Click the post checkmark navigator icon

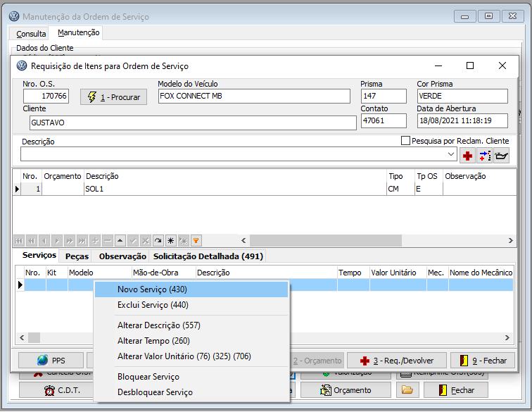133,241
